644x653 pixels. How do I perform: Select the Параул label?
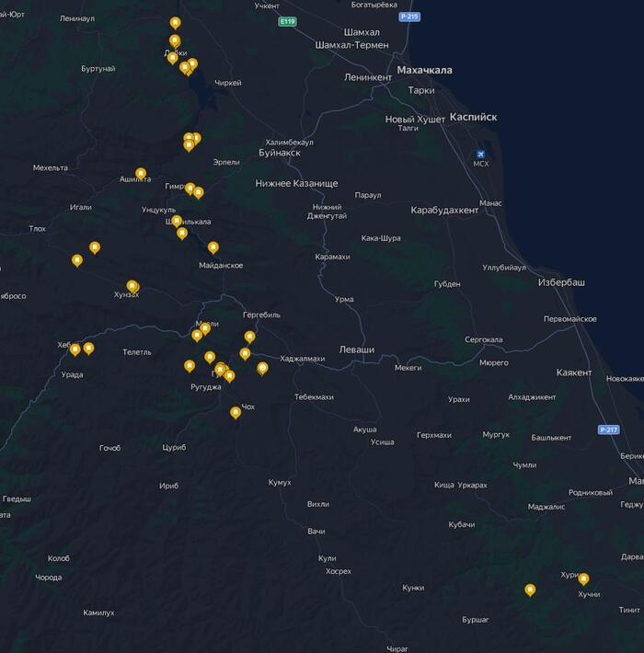(368, 195)
